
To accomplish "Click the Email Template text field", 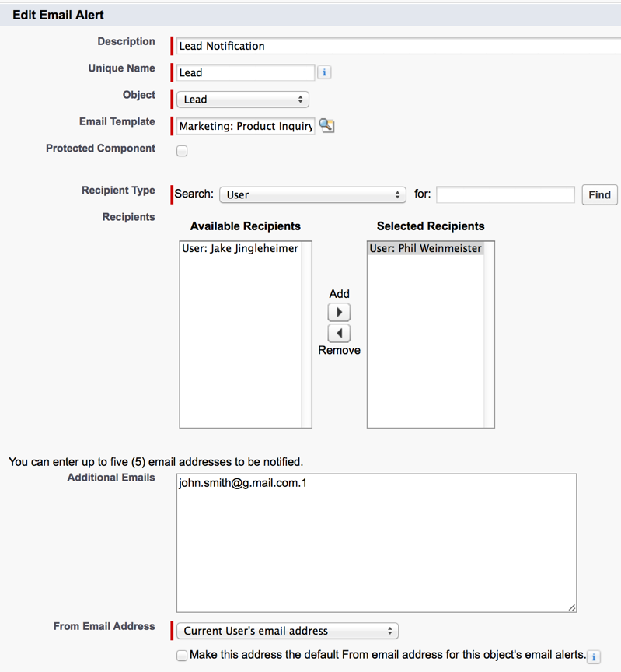I will pos(245,126).
